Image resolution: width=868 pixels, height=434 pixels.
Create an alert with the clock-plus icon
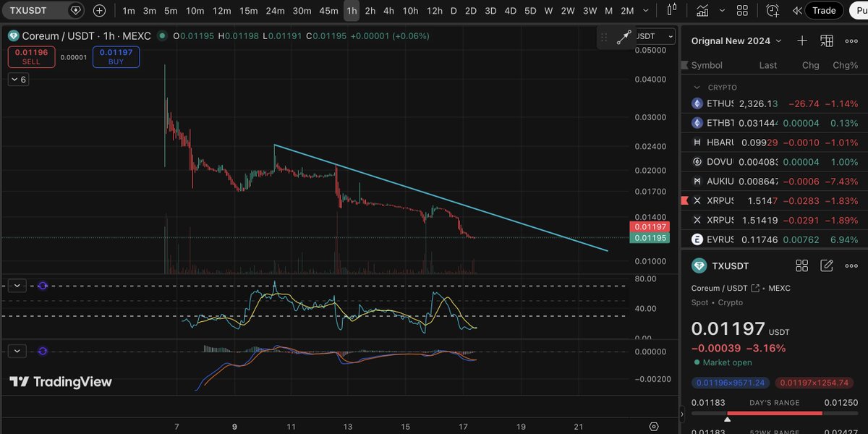click(x=773, y=10)
